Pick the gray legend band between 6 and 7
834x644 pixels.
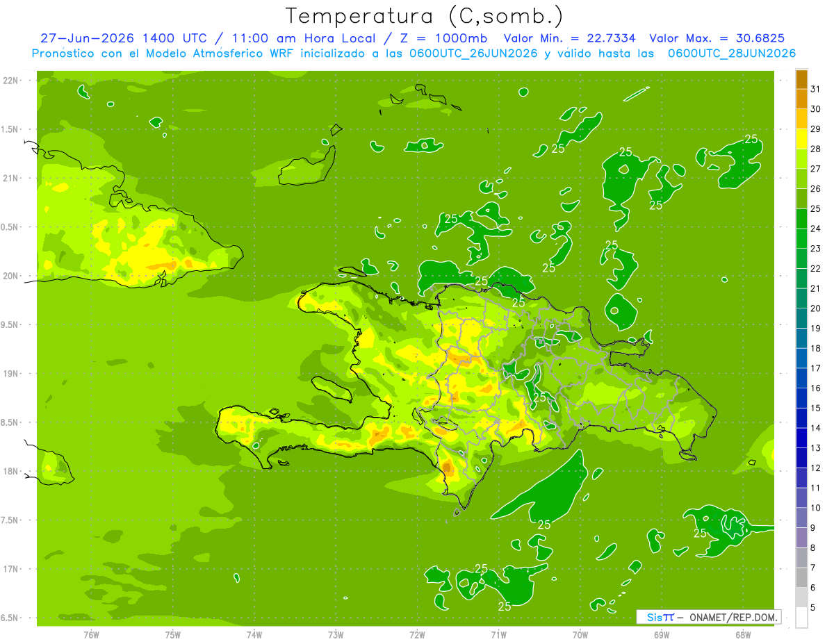(801, 578)
